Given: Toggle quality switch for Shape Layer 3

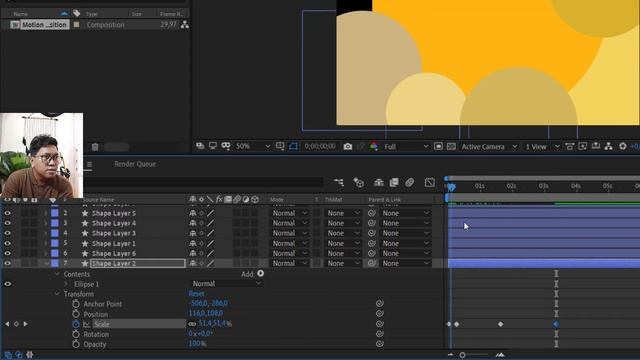Looking at the screenshot, I should pyautogui.click(x=210, y=233).
